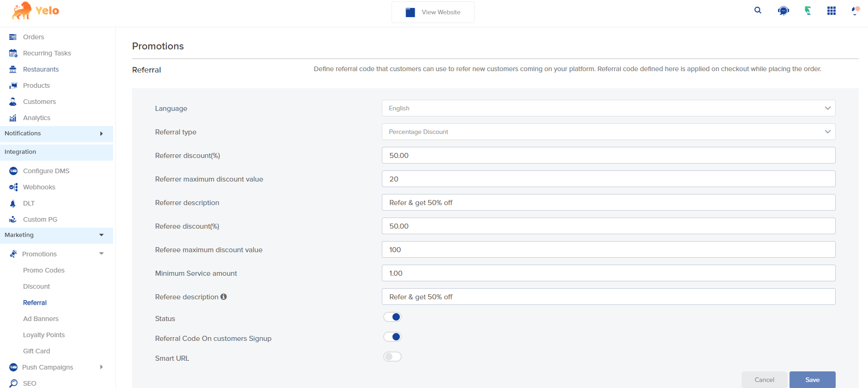The height and width of the screenshot is (388, 868).
Task: Click the View Website button
Action: point(433,12)
